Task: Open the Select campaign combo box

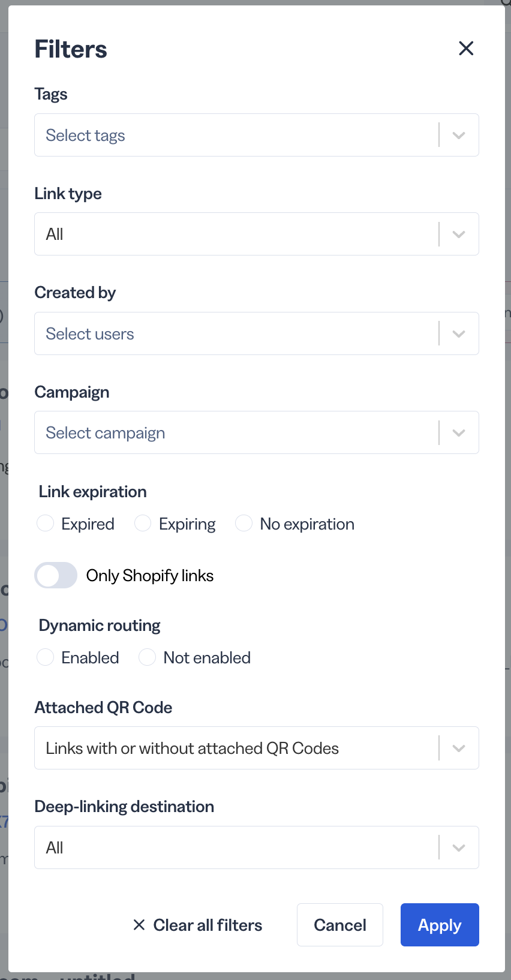Action: tap(257, 432)
